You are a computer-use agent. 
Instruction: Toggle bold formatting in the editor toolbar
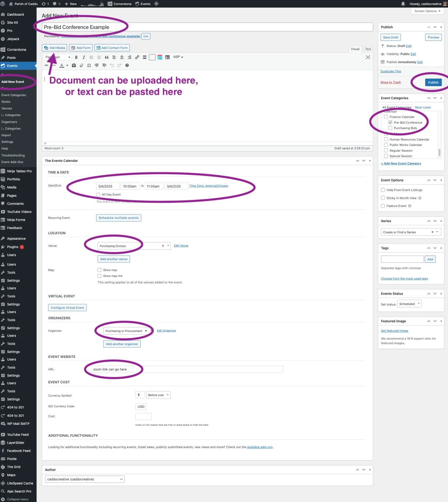76,57
